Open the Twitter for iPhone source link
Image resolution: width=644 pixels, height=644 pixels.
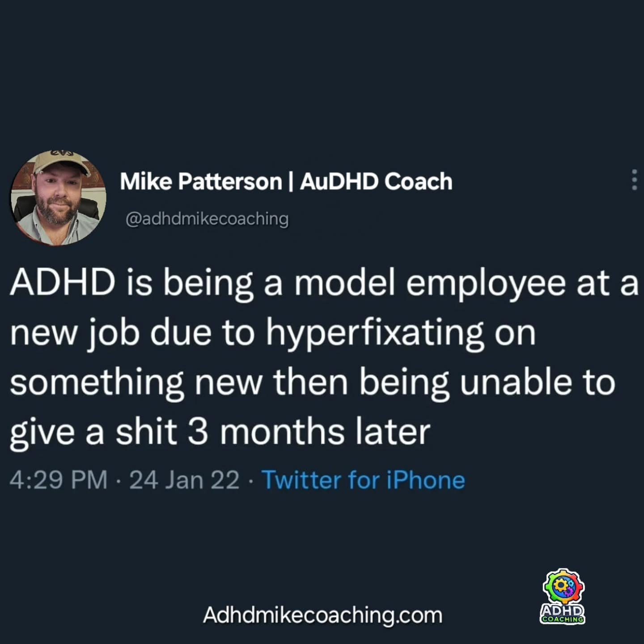pos(363,480)
